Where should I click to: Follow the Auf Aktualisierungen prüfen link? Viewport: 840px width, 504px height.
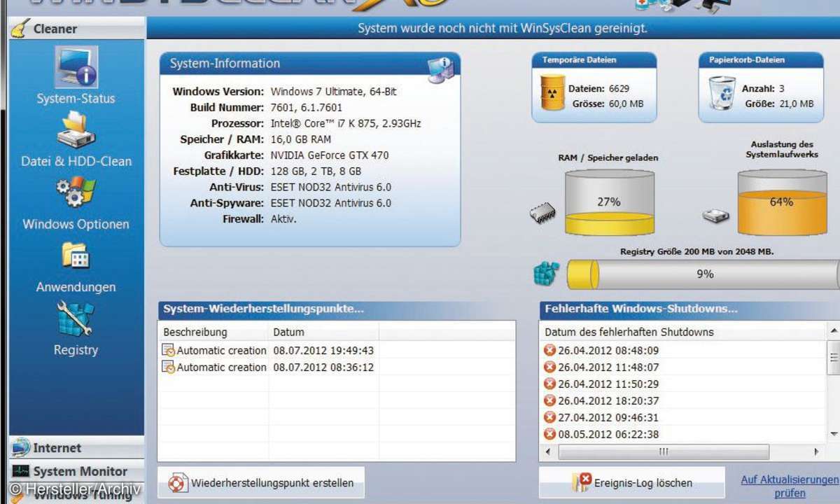click(x=789, y=486)
